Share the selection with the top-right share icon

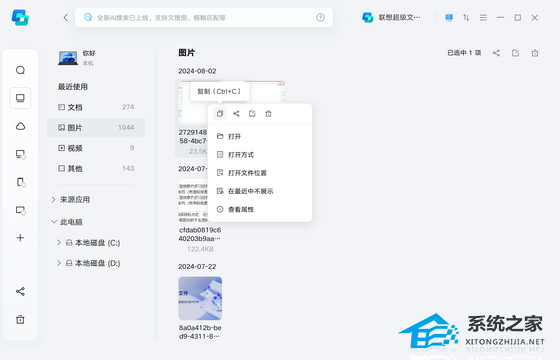coord(496,53)
